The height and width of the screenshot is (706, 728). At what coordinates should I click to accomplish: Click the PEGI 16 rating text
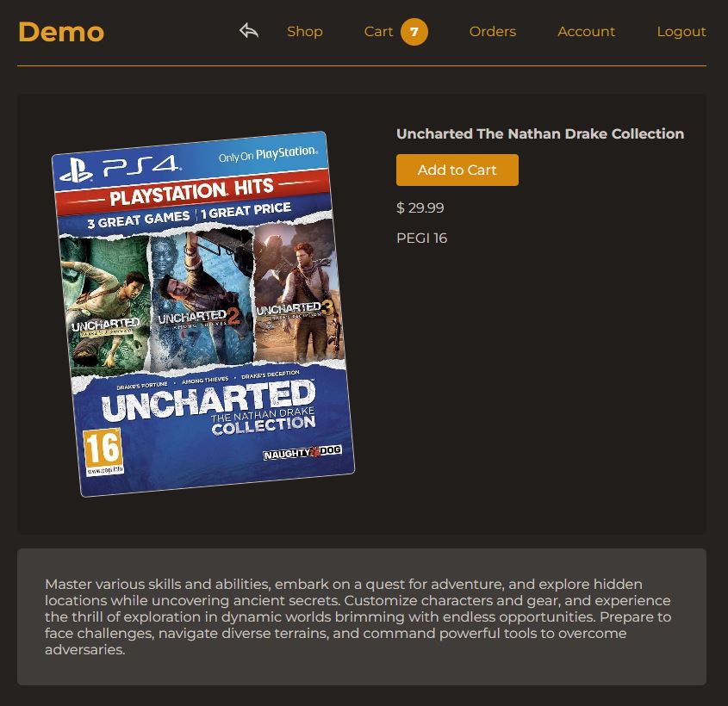click(x=421, y=238)
